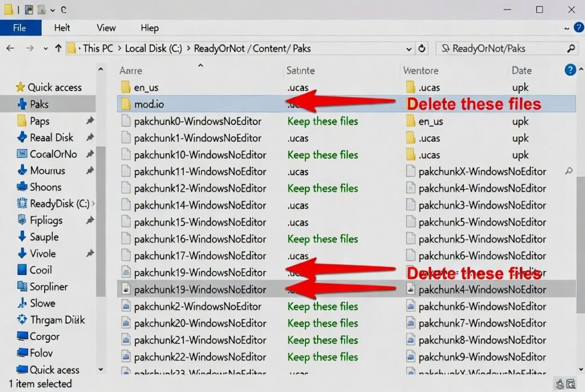The width and height of the screenshot is (585, 392).
Task: Click the search magnifier icon
Action: coord(570,49)
